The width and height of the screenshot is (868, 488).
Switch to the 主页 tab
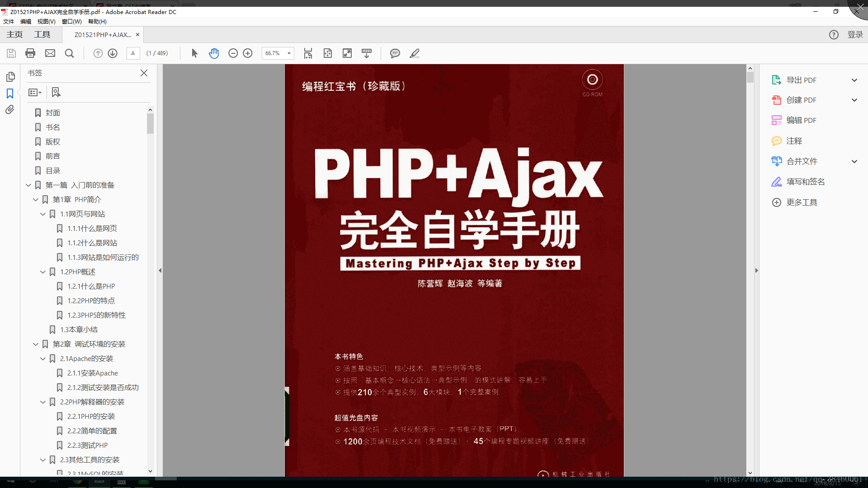[x=14, y=35]
